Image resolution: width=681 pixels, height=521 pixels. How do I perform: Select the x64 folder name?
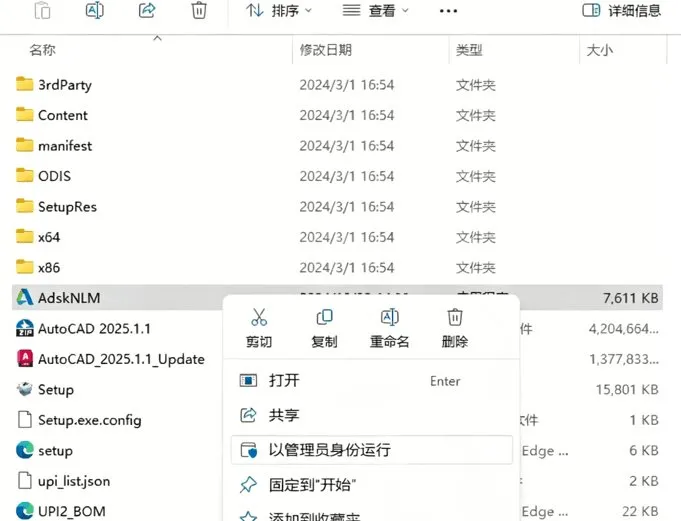tap(49, 237)
